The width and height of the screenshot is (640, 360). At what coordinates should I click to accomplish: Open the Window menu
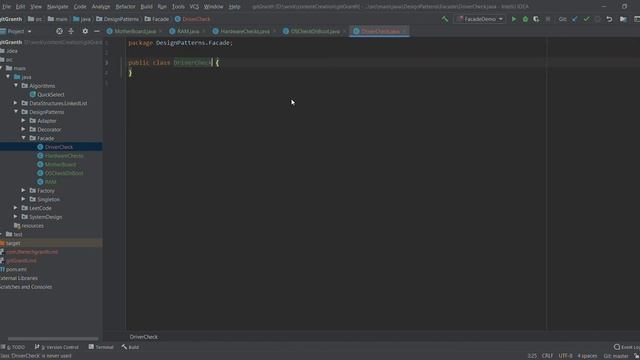pyautogui.click(x=213, y=7)
